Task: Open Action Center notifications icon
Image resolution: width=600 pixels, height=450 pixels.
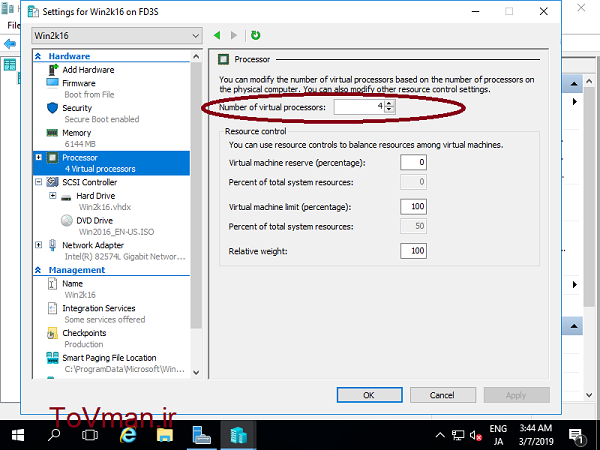Action: pyautogui.click(x=576, y=435)
